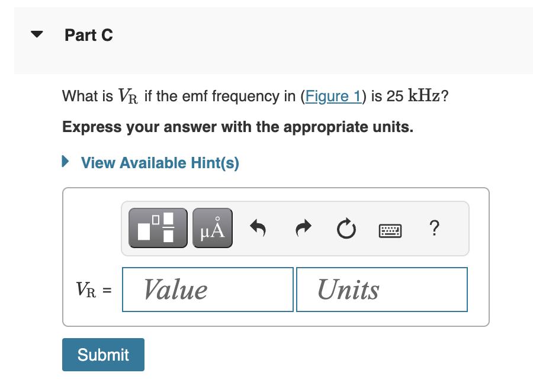Click inside the Value input box
Image resolution: width=533 pixels, height=392 pixels.
click(207, 290)
